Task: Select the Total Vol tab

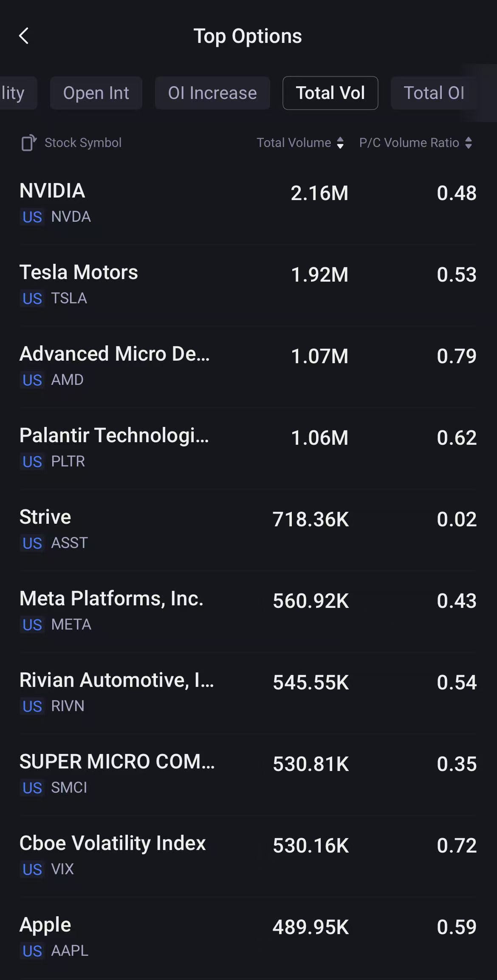Action: (330, 93)
